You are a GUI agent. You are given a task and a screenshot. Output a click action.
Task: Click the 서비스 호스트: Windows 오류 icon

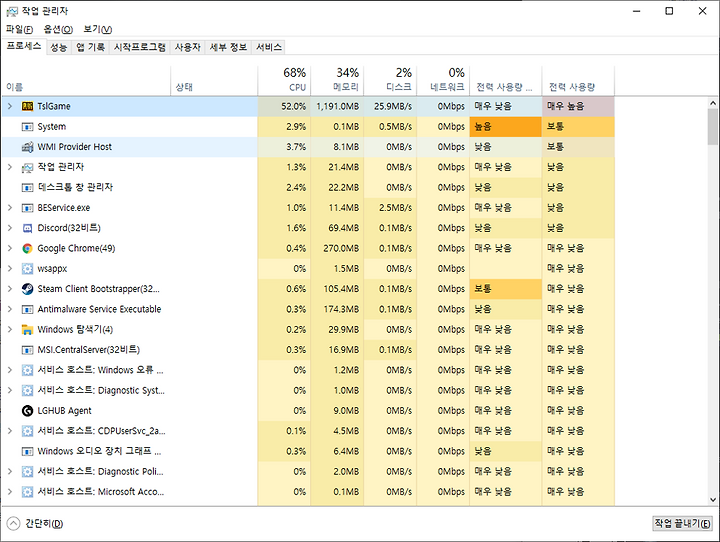[x=28, y=370]
